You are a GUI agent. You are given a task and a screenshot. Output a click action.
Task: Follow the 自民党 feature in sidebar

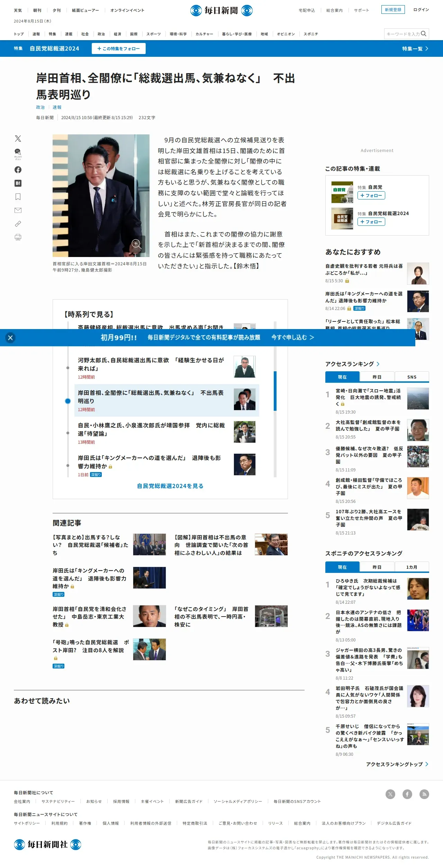(371, 195)
